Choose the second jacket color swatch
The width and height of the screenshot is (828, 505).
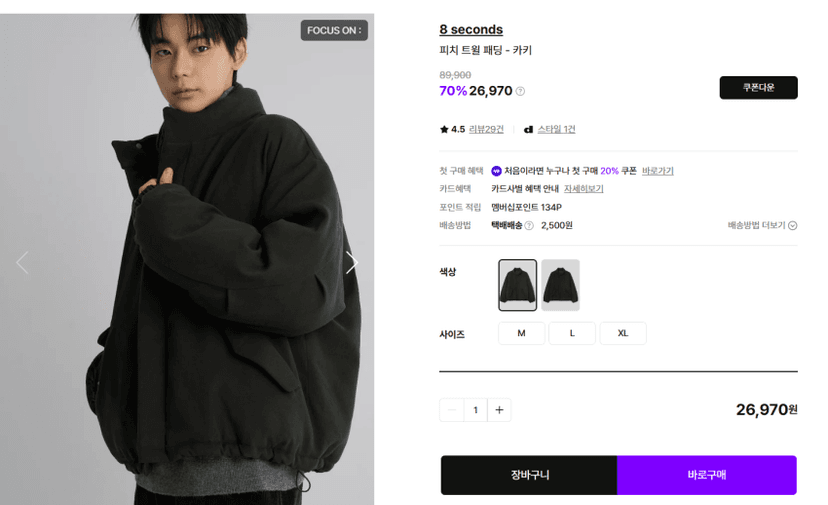click(x=560, y=285)
